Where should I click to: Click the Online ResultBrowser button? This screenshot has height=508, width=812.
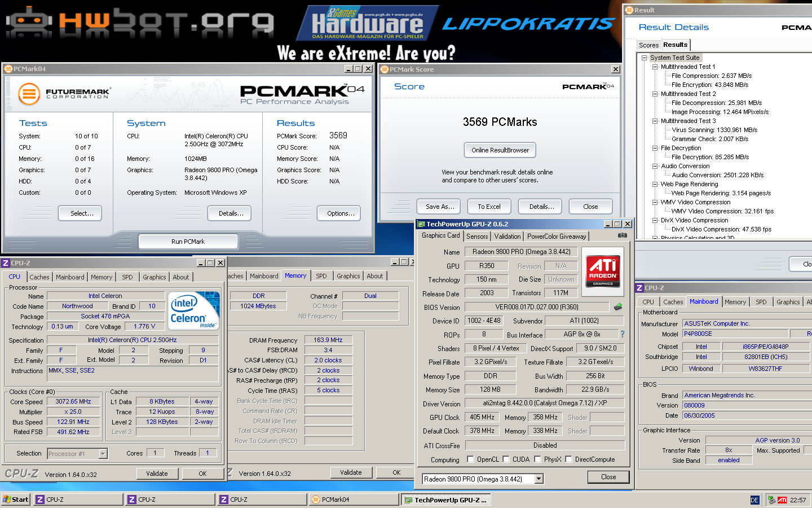(500, 150)
